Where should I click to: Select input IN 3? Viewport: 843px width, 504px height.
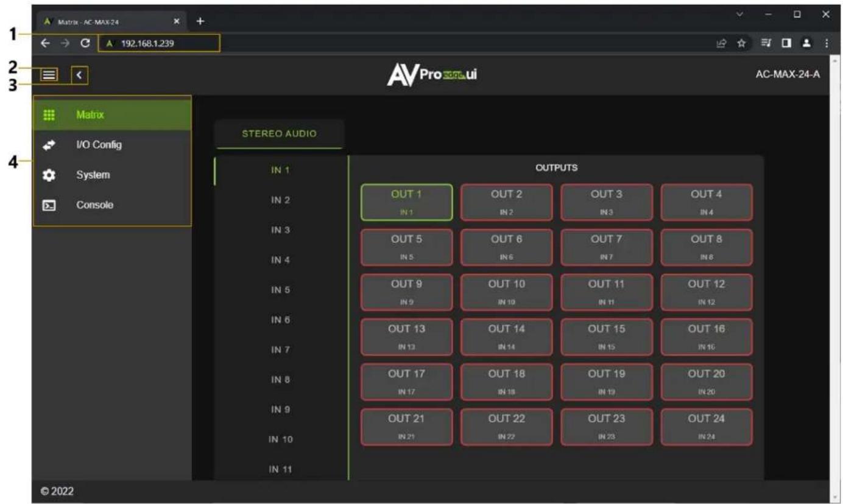coord(280,230)
